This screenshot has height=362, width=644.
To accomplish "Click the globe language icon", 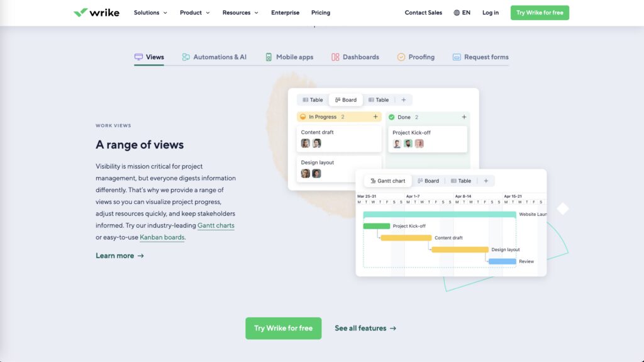I will [x=457, y=13].
